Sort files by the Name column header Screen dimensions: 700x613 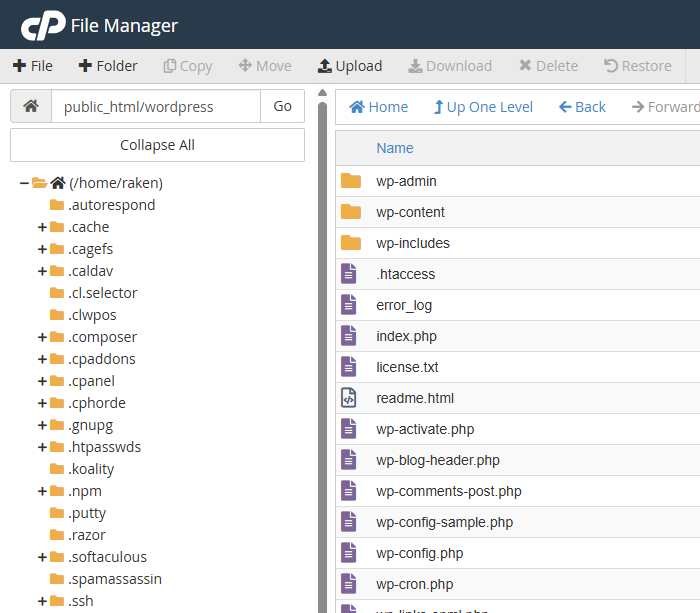tap(395, 148)
